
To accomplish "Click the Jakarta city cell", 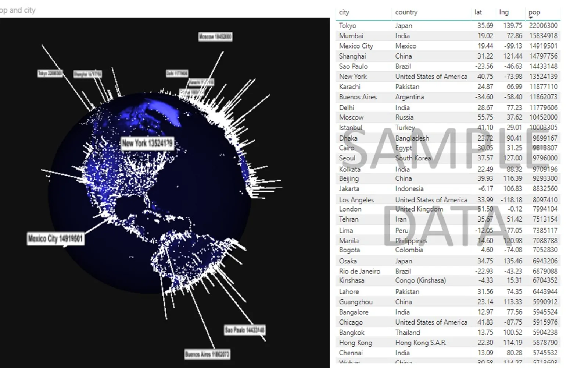I will click(349, 189).
